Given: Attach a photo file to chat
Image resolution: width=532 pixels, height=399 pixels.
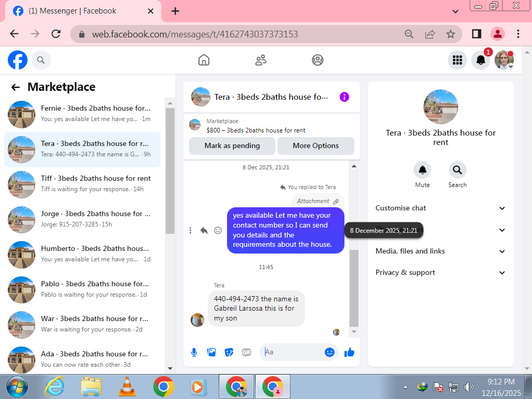Looking at the screenshot, I should click(211, 353).
